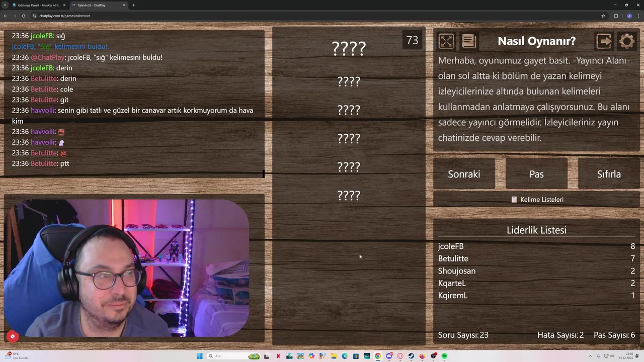This screenshot has width=644, height=362.
Task: Reload the chatplay page
Action: click(23, 16)
